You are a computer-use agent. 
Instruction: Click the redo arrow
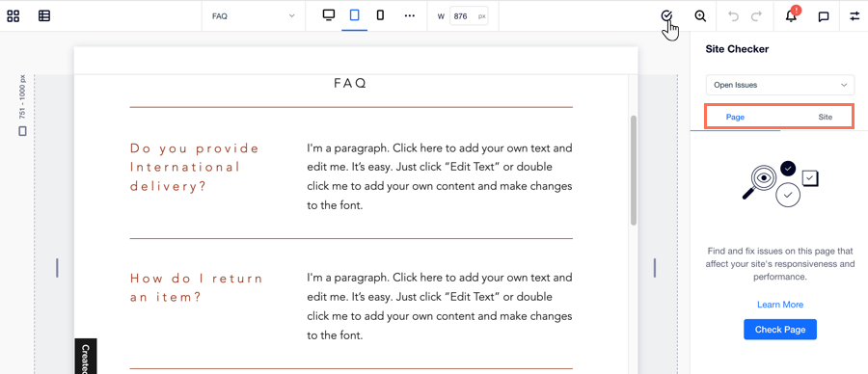click(756, 16)
